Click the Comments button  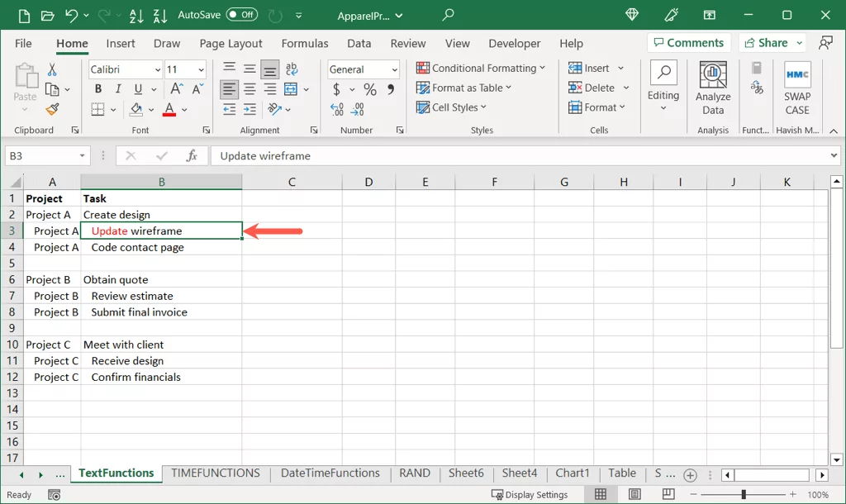tap(686, 43)
